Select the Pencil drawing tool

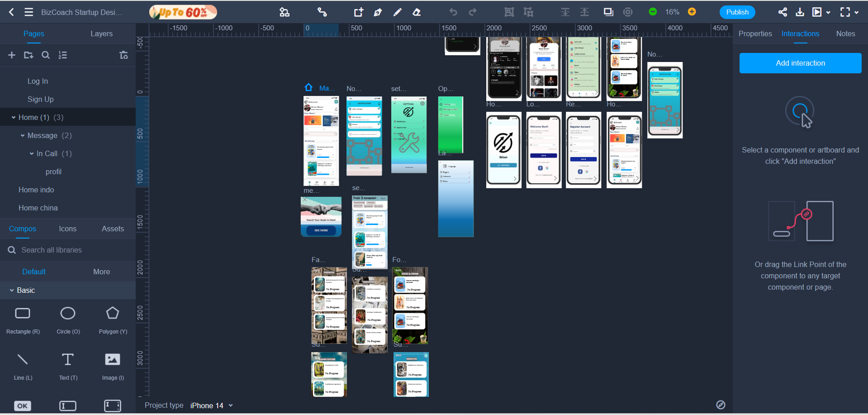[397, 12]
